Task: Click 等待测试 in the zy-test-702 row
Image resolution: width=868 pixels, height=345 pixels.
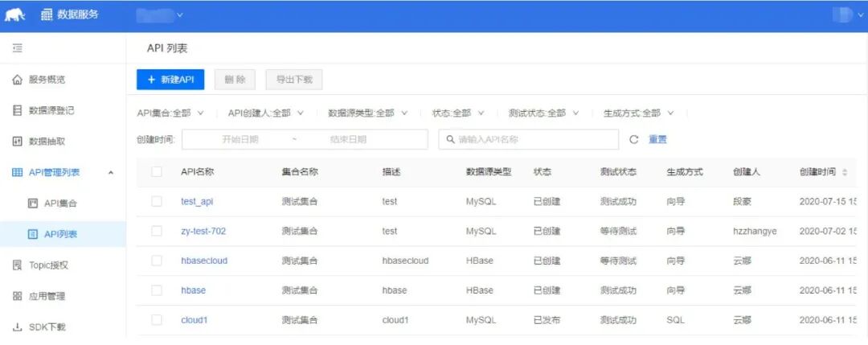Action: tap(618, 231)
